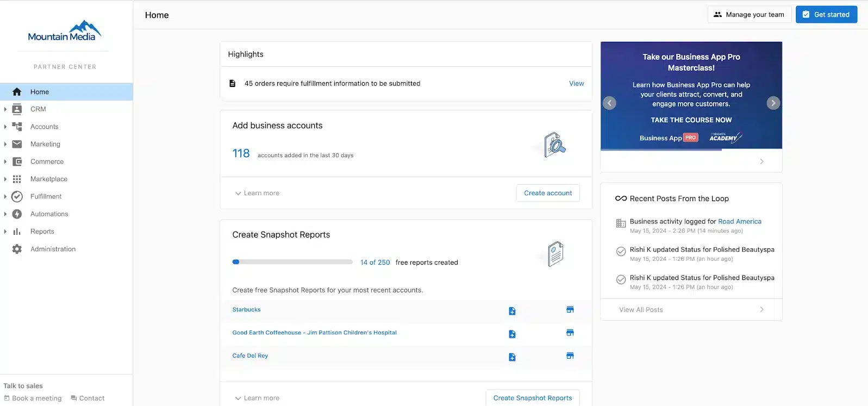Open Administration in the sidebar
Screen dimensions: 868x406
pos(66,249)
